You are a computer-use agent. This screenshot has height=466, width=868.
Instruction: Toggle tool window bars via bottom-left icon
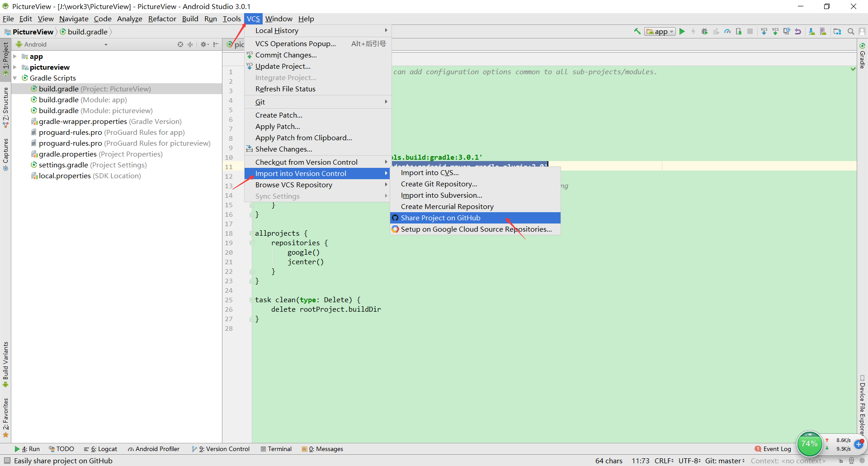coord(6,461)
